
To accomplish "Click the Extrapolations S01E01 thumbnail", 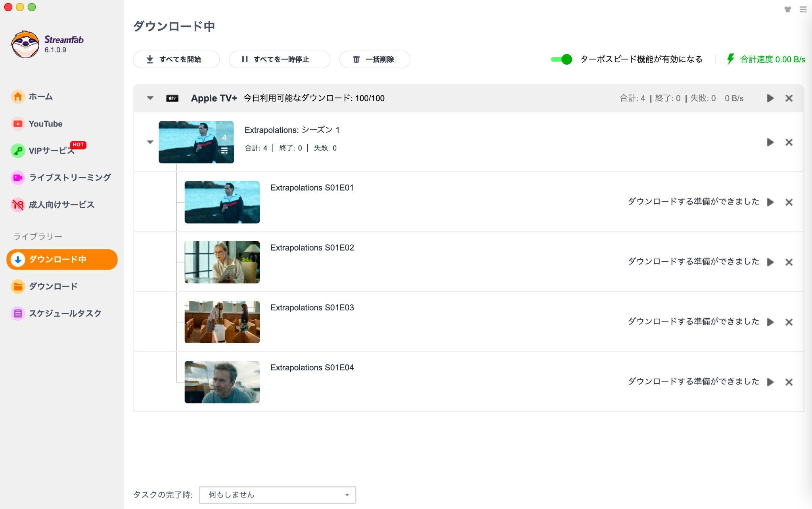I will pos(222,202).
